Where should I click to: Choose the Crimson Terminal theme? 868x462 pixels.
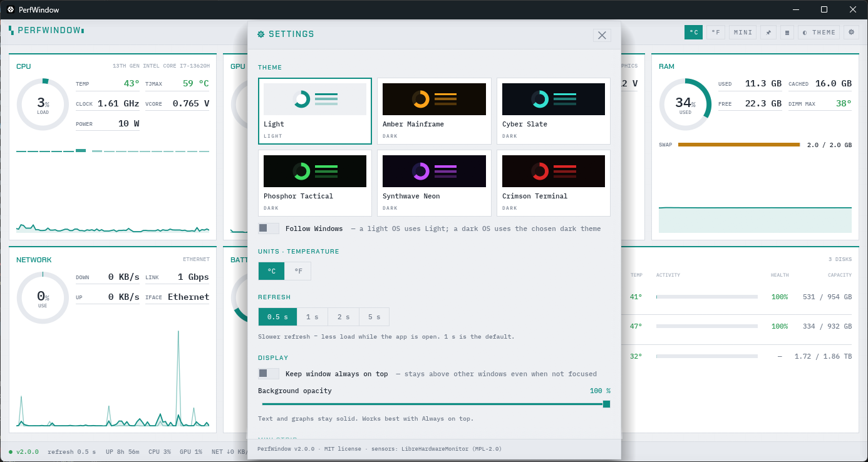[554, 183]
